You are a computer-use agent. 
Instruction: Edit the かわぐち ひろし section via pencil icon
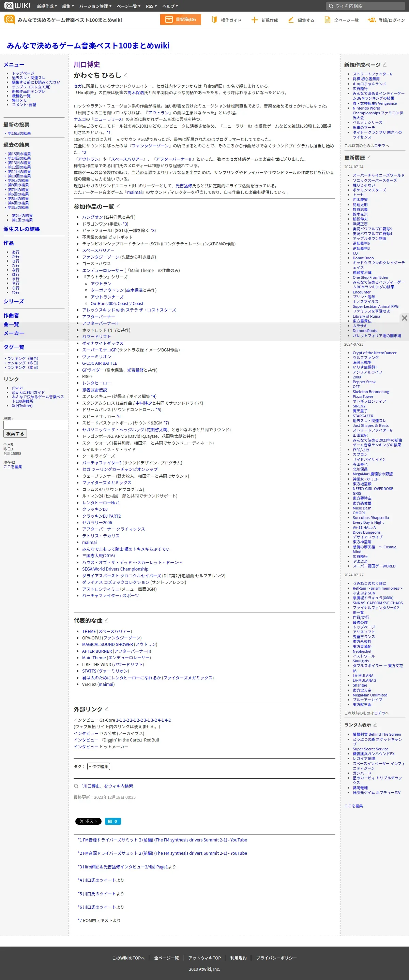pos(125,75)
